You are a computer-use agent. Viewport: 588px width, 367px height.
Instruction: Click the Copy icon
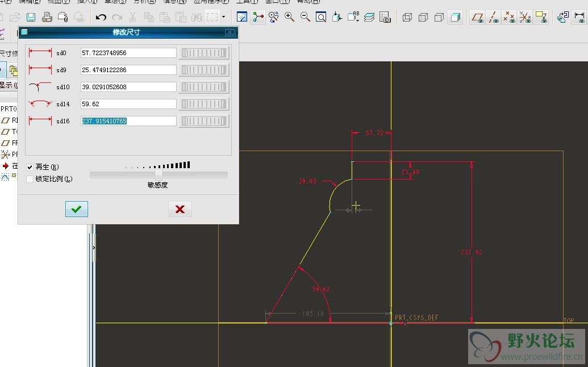pyautogui.click(x=149, y=17)
